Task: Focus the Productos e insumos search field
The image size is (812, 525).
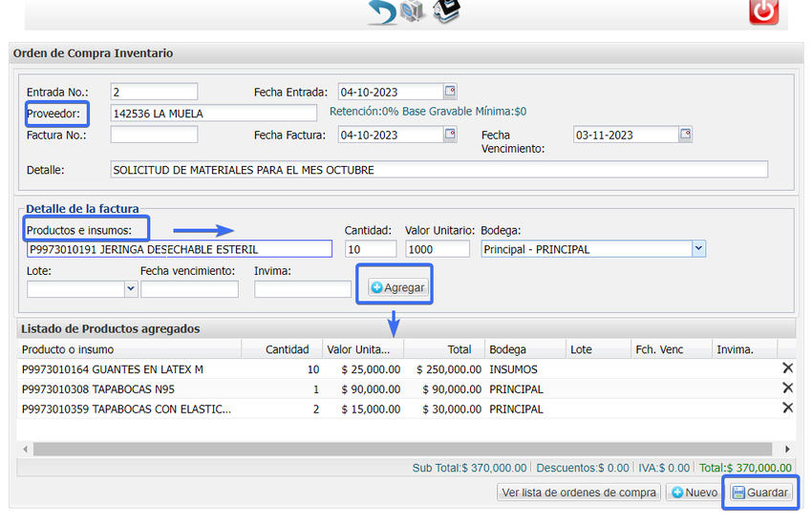Action: point(180,249)
